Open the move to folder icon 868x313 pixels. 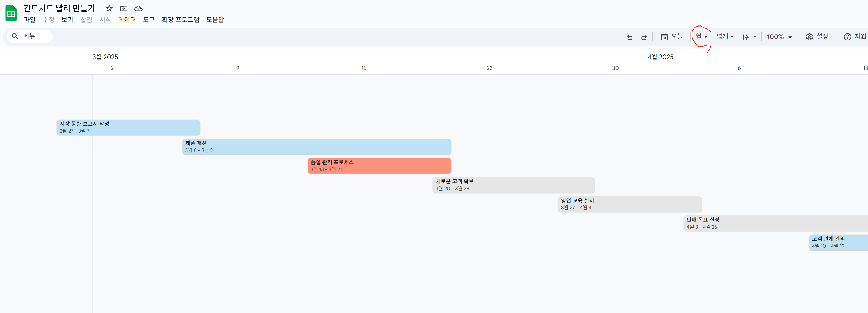[x=124, y=8]
